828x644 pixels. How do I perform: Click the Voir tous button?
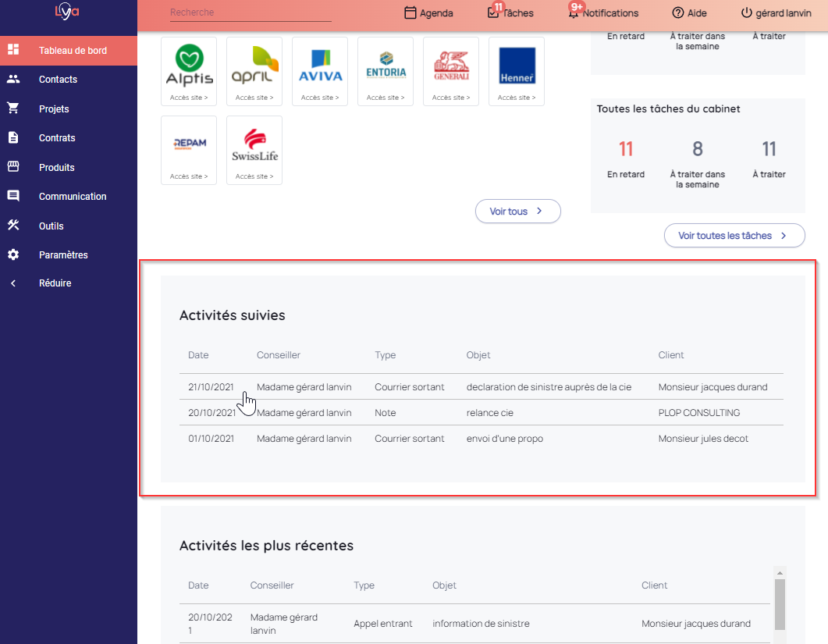click(517, 212)
